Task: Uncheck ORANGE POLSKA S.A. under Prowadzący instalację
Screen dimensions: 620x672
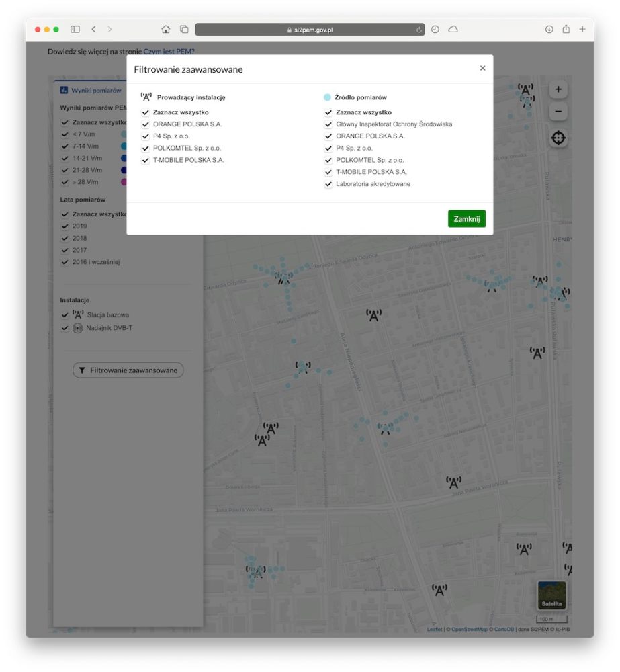Action: (146, 124)
